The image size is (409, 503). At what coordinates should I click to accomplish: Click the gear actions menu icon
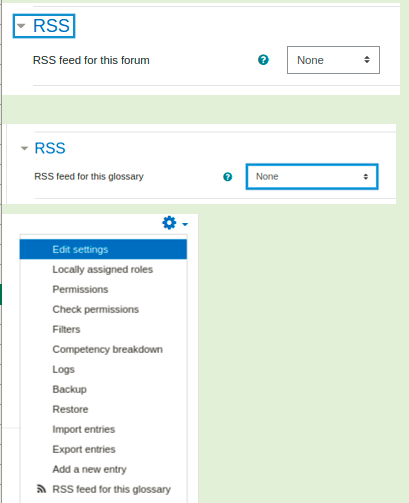(169, 223)
